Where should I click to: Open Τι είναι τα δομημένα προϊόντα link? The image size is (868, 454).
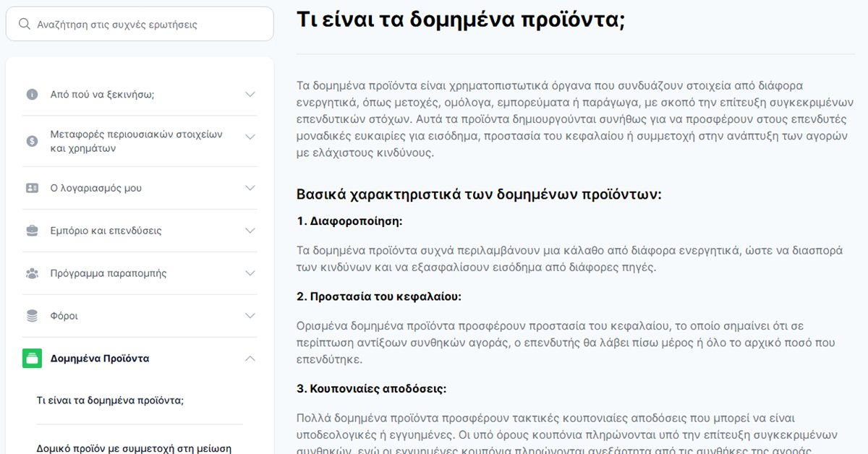(x=110, y=400)
